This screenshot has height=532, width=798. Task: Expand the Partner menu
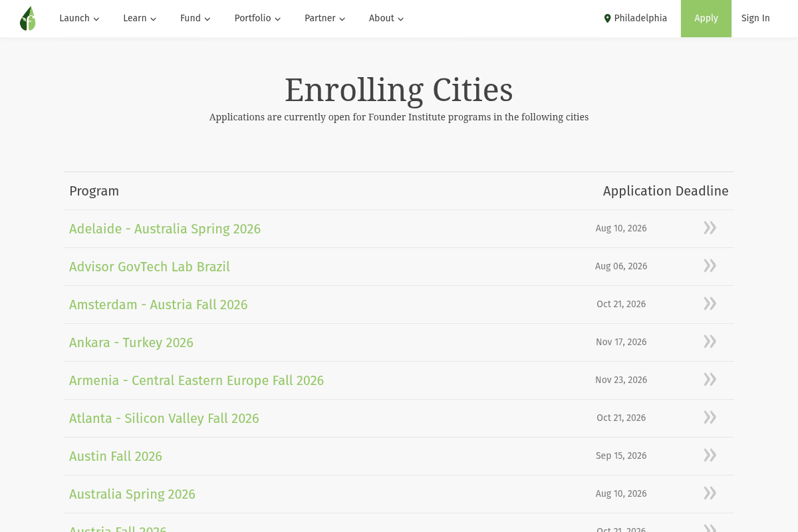325,19
